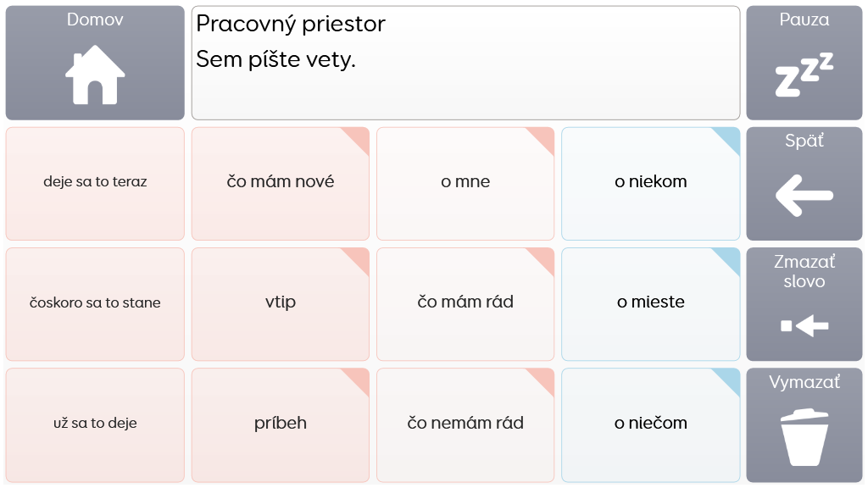Open the "príbeh" folder cell
The image size is (868, 488).
(281, 424)
